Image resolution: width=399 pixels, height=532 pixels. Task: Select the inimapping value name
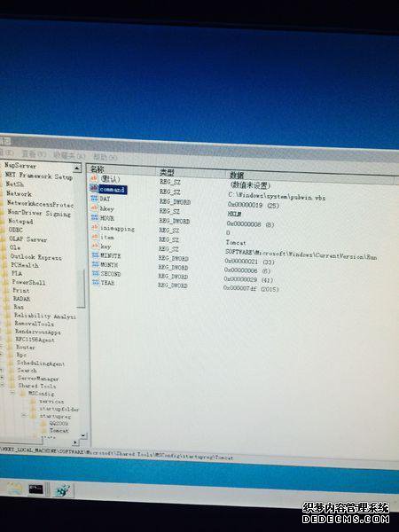pos(117,229)
